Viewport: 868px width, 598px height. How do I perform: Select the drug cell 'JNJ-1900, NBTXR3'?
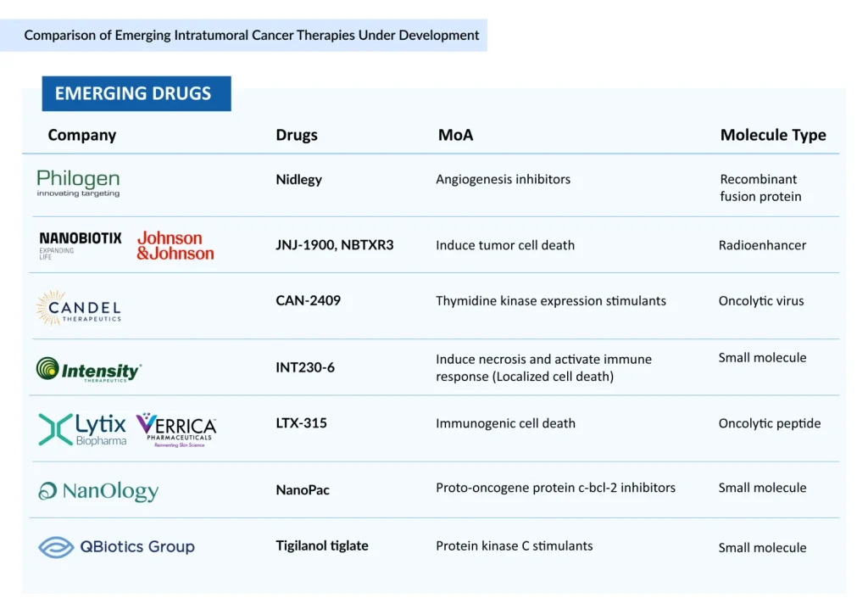pos(334,245)
